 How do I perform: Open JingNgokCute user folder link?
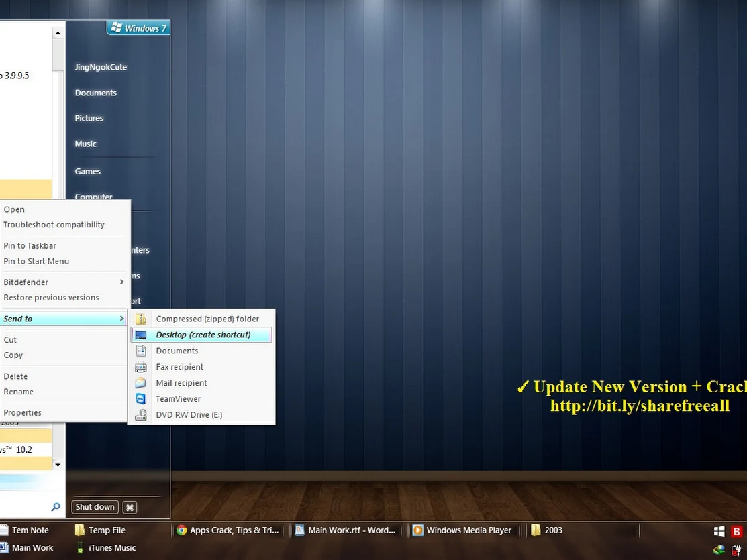pyautogui.click(x=101, y=67)
